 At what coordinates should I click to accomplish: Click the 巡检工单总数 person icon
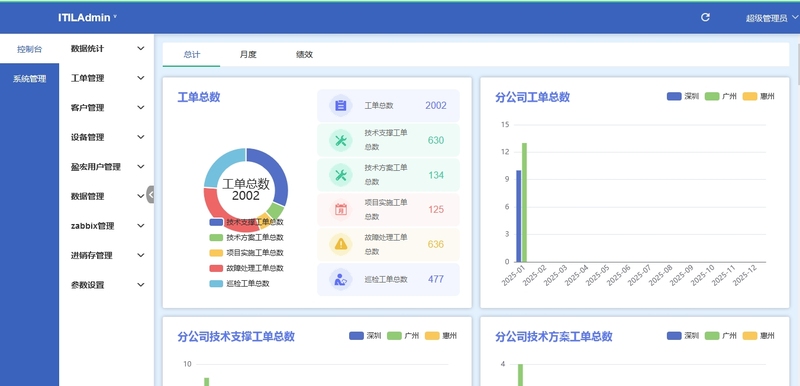click(341, 279)
